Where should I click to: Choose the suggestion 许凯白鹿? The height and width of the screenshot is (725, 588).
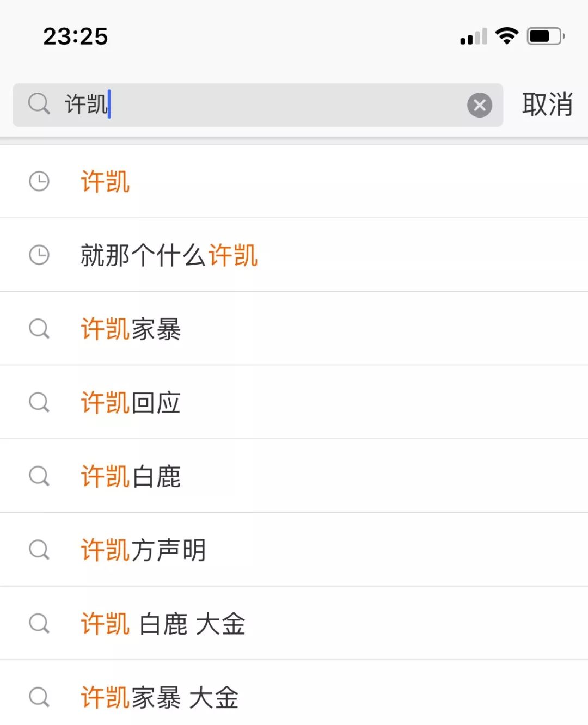coord(294,476)
